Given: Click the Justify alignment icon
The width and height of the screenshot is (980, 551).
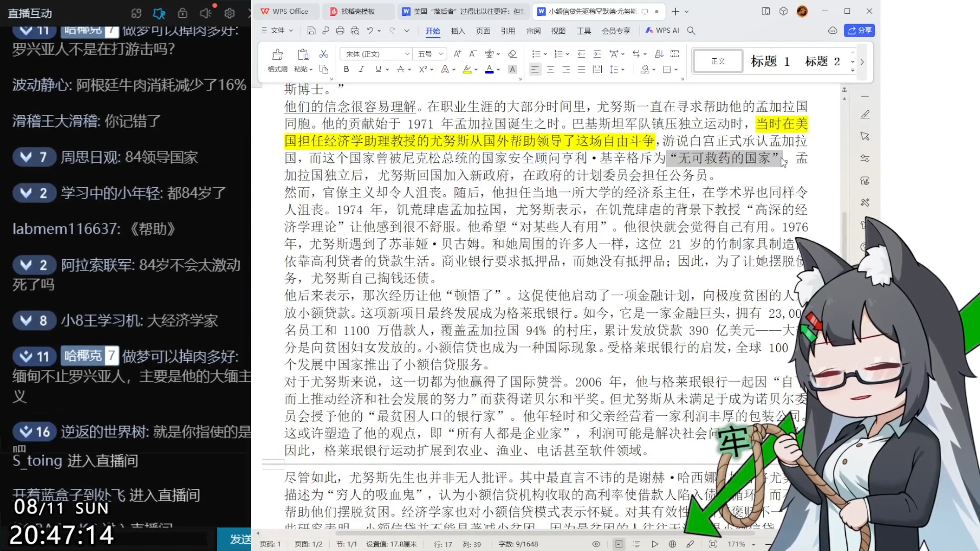Looking at the screenshot, I should 581,69.
